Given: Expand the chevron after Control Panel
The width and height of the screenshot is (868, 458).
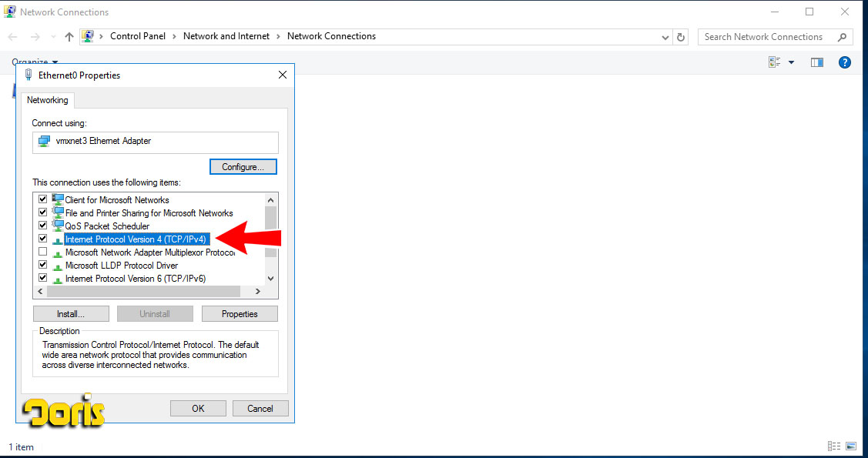Looking at the screenshot, I should (x=174, y=36).
